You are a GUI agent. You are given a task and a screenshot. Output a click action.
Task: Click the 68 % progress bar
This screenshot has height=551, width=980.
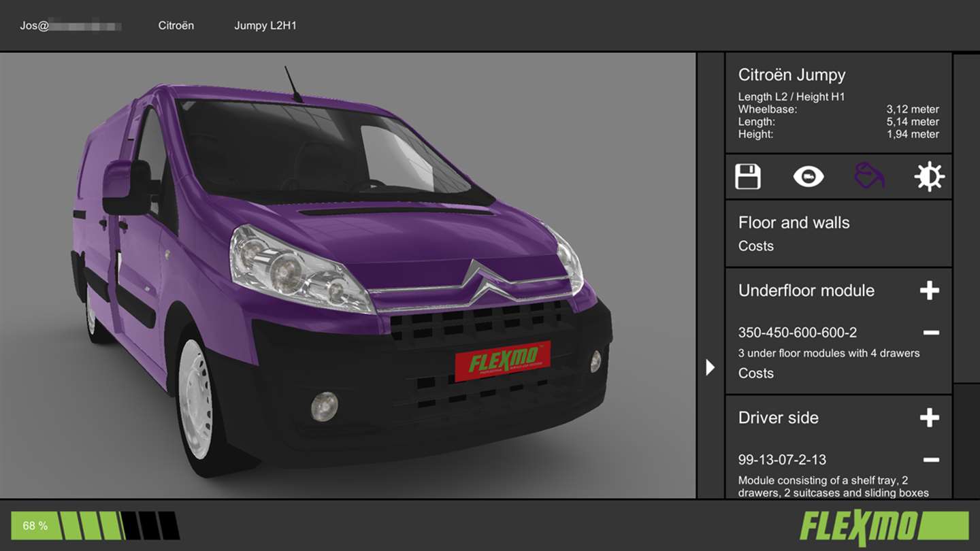pyautogui.click(x=95, y=526)
